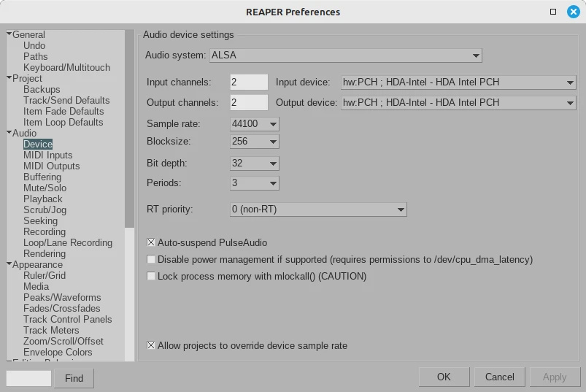The height and width of the screenshot is (392, 586).
Task: Open Track Meters page
Action: coord(51,331)
